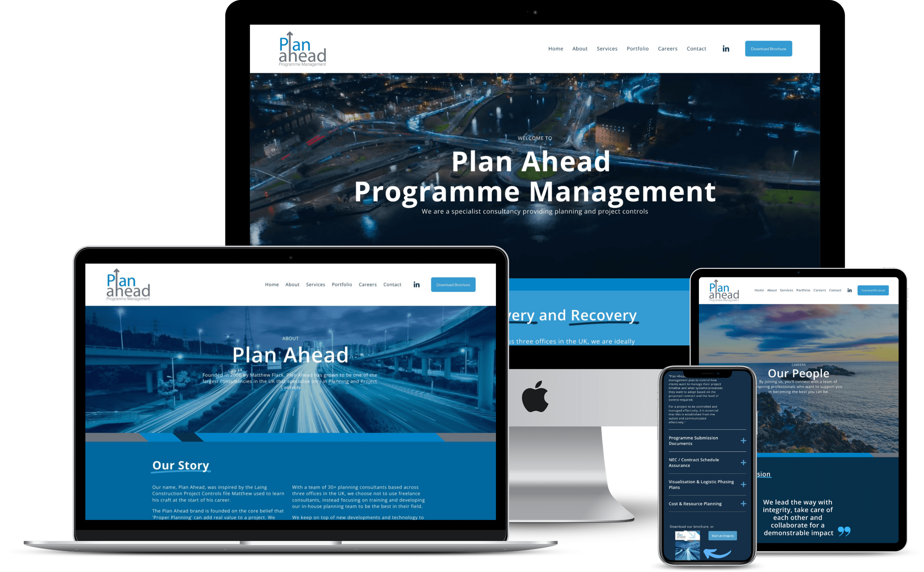Click the Contact link in desktop navbar

pyautogui.click(x=696, y=49)
